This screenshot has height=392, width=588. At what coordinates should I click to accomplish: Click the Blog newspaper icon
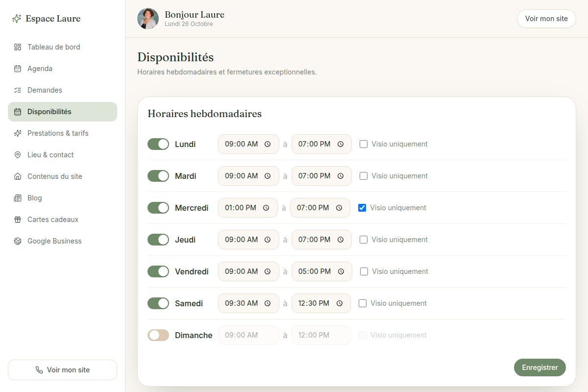18,198
